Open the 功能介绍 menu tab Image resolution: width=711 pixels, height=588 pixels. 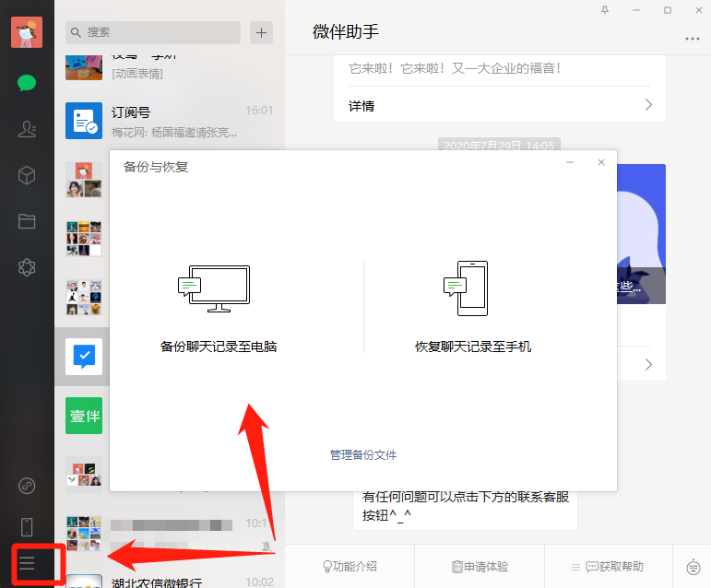click(350, 566)
